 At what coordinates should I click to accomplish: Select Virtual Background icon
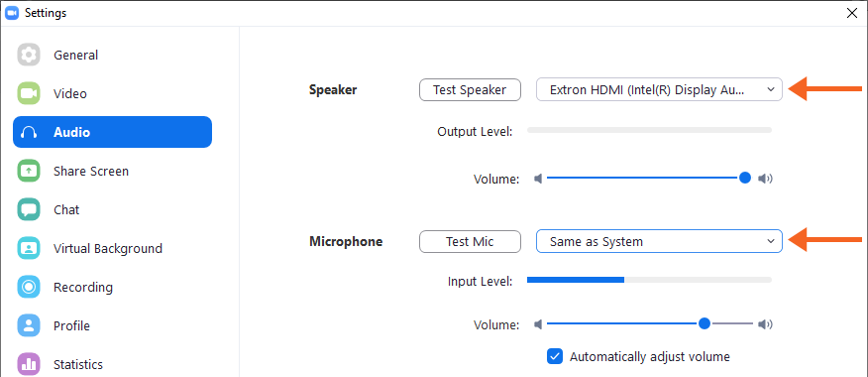[x=28, y=248]
